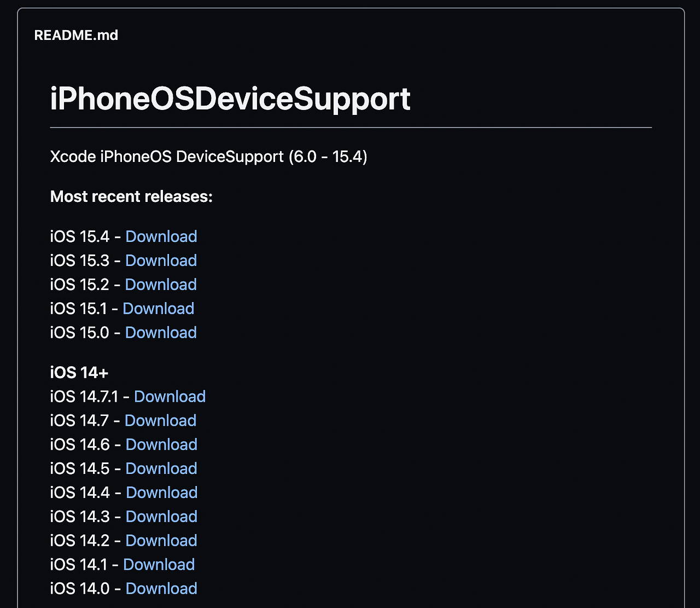Download the iOS 14.2 package
Image resolution: width=700 pixels, height=608 pixels.
click(x=161, y=541)
